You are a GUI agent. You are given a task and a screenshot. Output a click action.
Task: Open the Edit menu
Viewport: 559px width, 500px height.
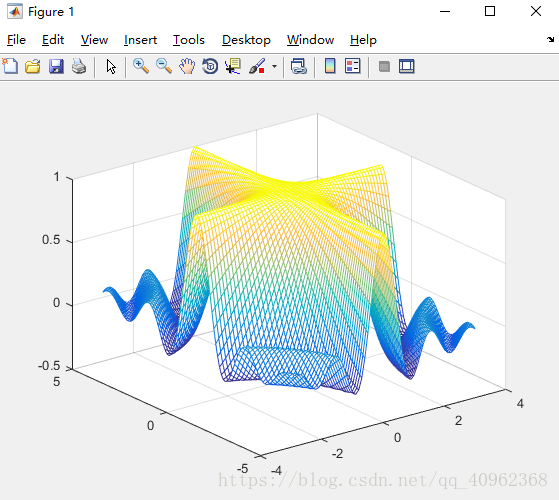pos(53,40)
